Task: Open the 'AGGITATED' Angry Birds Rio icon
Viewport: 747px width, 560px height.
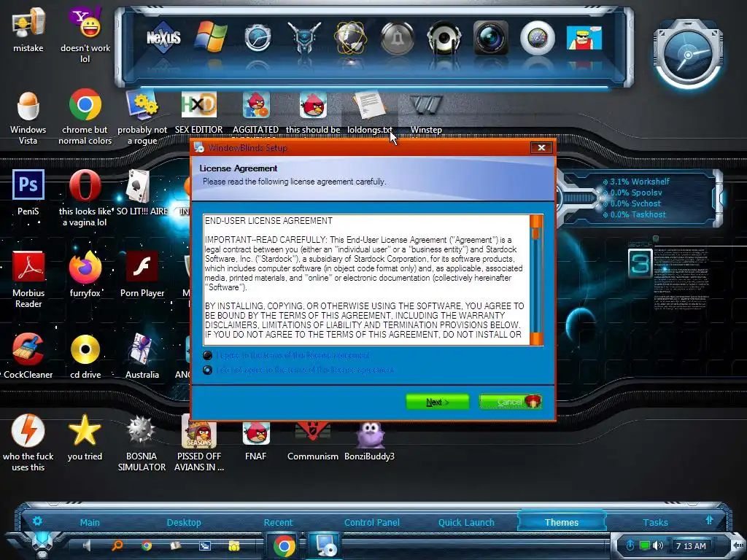Action: (256, 112)
